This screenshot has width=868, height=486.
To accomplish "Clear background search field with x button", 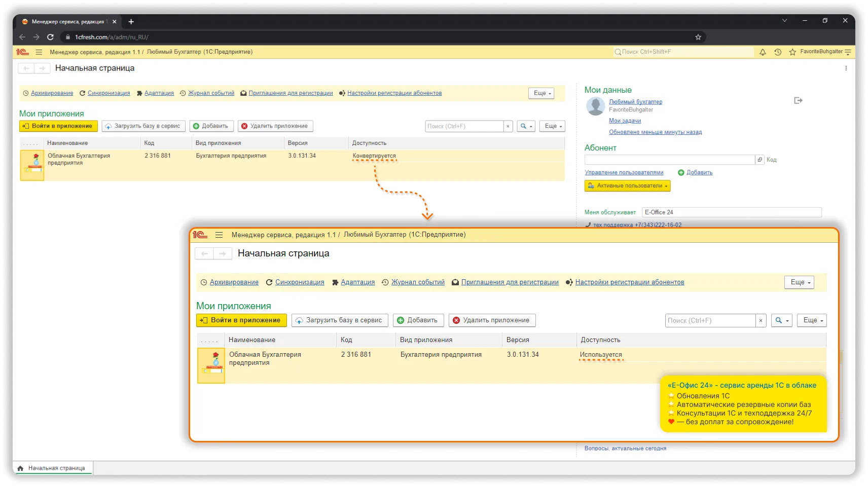I will pos(508,126).
